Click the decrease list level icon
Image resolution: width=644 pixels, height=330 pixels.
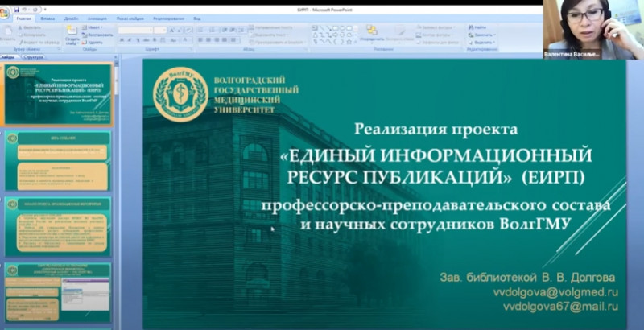225,30
